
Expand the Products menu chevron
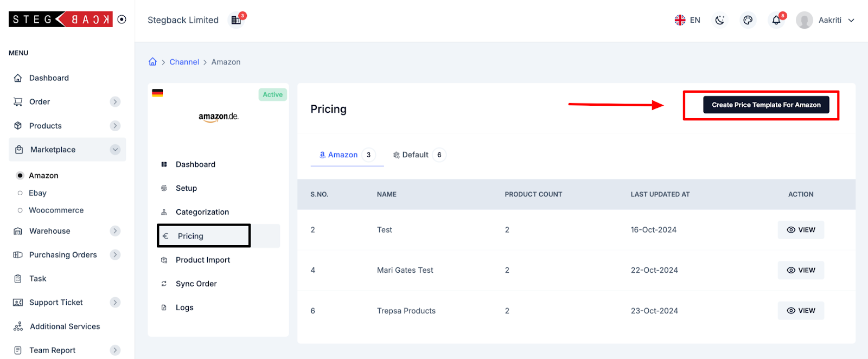coord(115,126)
